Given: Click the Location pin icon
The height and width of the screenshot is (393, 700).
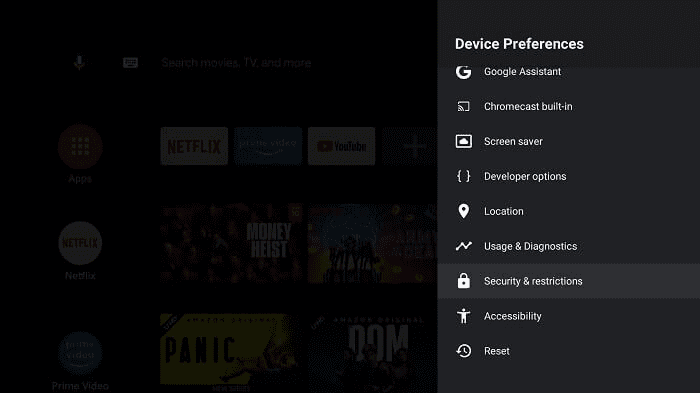Looking at the screenshot, I should tap(463, 211).
